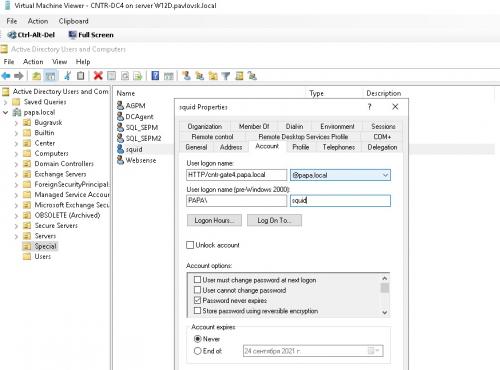This screenshot has width=500, height=370.
Task: Click the papa.local domain icon in tree
Action: [x=17, y=112]
